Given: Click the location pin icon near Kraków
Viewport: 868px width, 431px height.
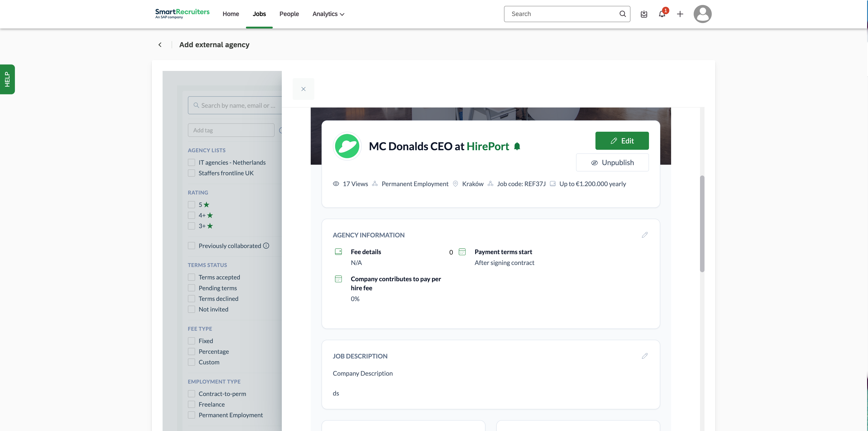Looking at the screenshot, I should click(455, 184).
